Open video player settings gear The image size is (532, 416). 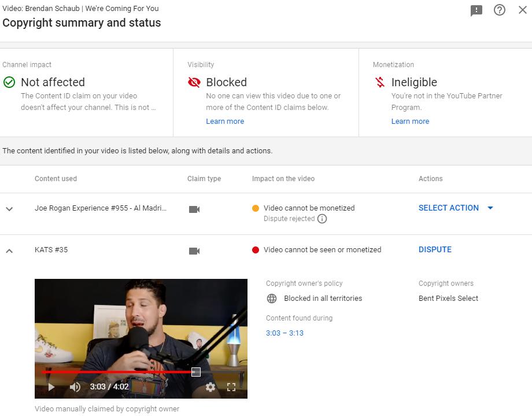[x=210, y=387]
